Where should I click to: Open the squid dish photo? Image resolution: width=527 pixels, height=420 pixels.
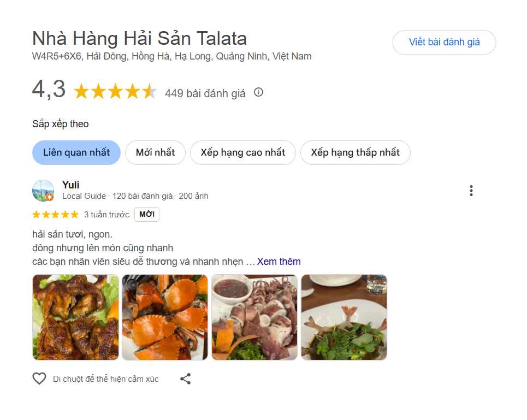[254, 317]
